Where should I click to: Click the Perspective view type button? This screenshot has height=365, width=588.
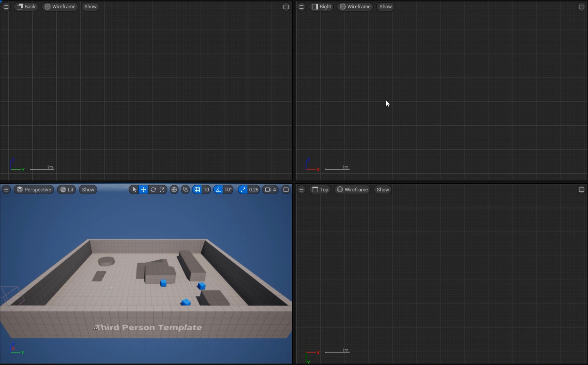pos(34,190)
